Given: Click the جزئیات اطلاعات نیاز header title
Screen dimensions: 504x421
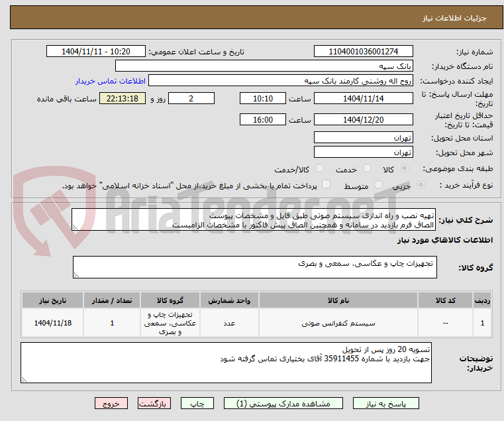Looking at the screenshot, I should click(x=454, y=18).
